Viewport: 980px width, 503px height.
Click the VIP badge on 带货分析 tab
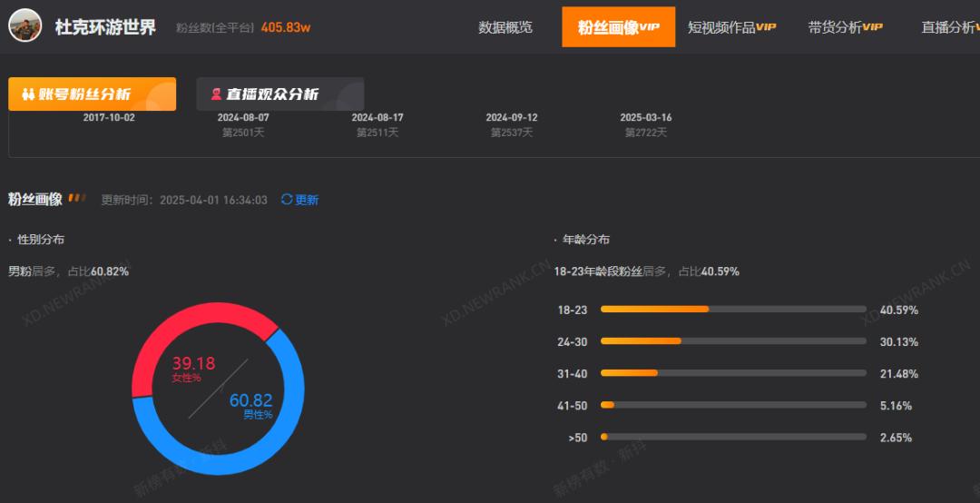872,27
